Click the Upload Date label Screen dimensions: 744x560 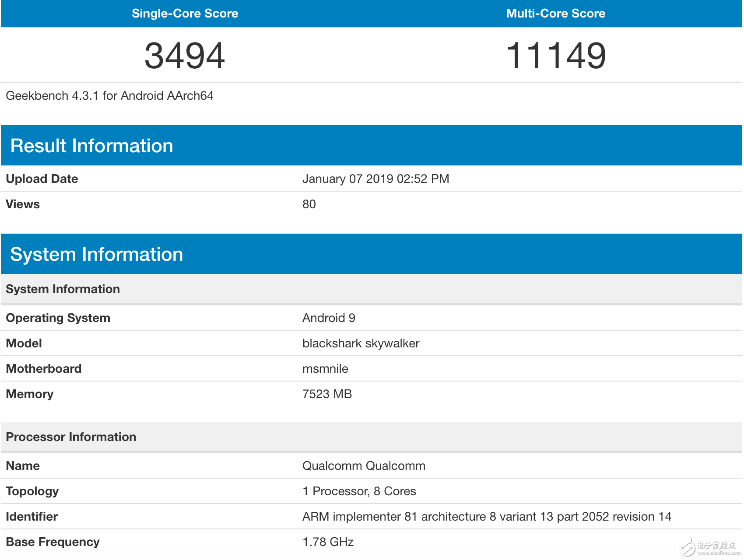tap(42, 179)
